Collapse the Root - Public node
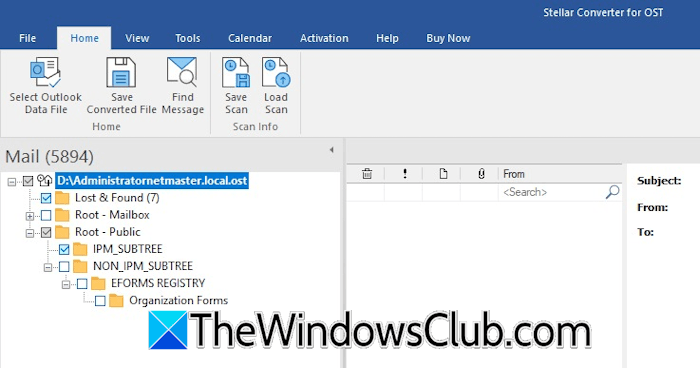 pyautogui.click(x=29, y=233)
